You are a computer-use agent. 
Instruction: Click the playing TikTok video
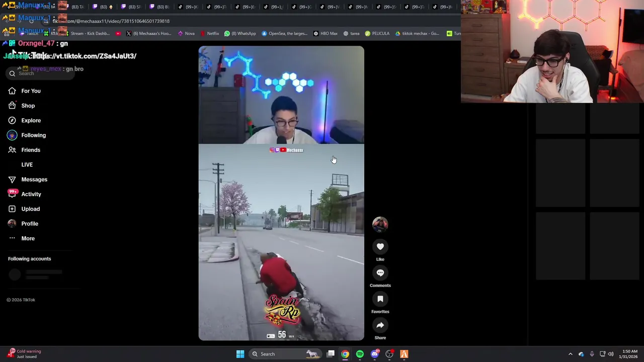pos(281,194)
